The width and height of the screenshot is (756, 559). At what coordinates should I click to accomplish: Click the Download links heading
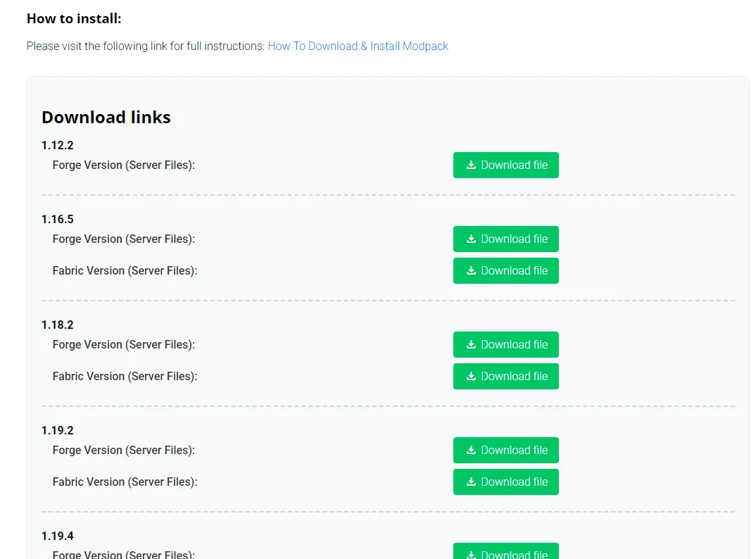point(106,117)
